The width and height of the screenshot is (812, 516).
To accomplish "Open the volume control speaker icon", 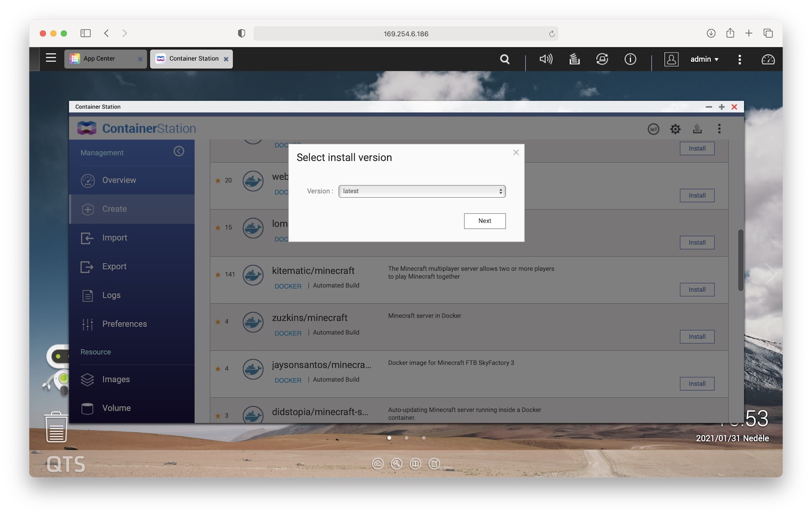I will (x=546, y=59).
